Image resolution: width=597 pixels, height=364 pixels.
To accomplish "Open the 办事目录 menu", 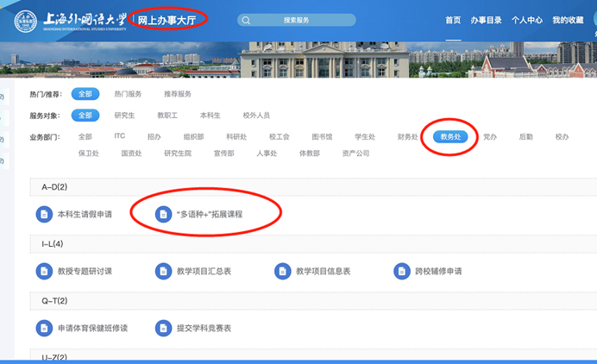I will click(x=486, y=20).
